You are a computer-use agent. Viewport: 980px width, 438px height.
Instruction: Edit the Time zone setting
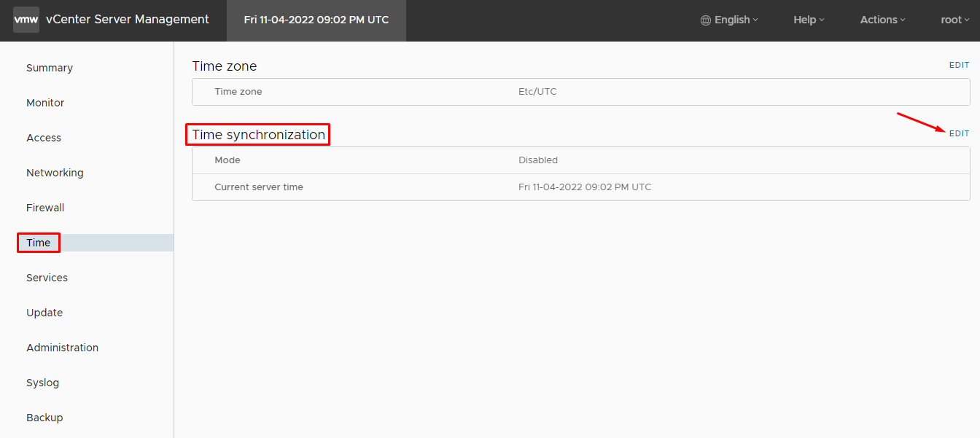959,66
